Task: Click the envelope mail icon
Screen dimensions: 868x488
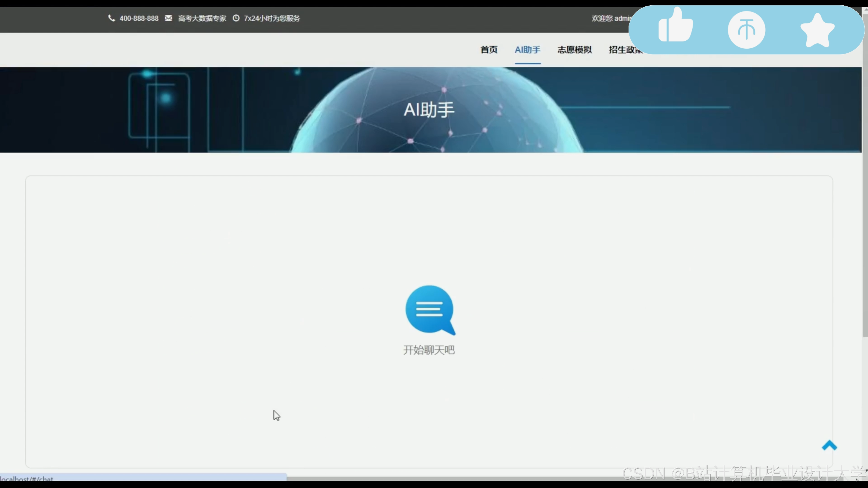Action: pos(168,18)
